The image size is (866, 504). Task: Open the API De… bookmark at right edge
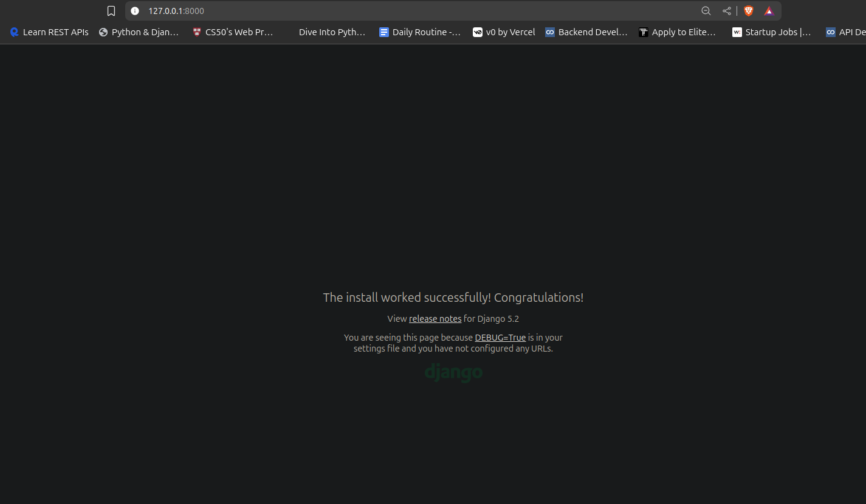click(x=845, y=32)
